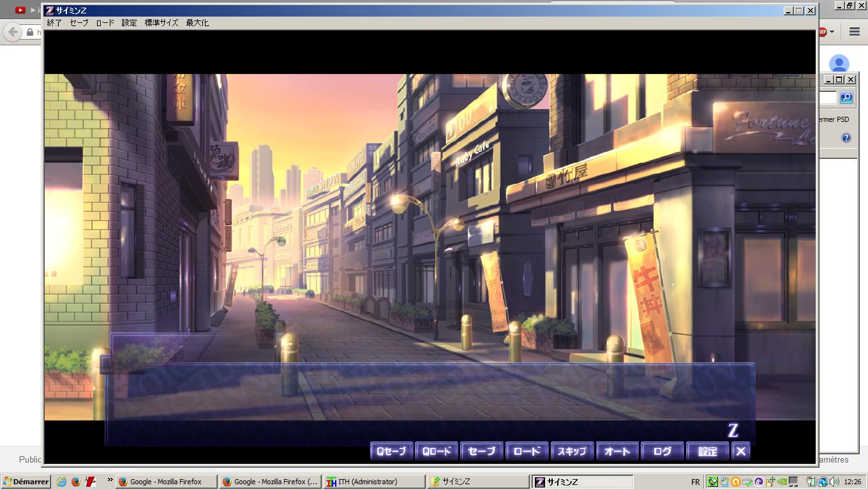This screenshot has height=490, width=868.
Task: Expand the quick launch overflow chevron
Action: click(x=110, y=479)
